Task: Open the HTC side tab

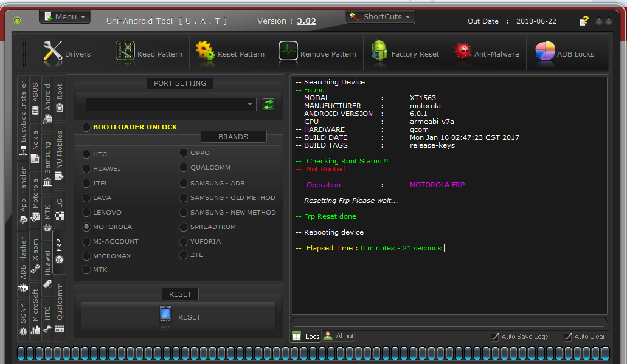Action: click(x=47, y=320)
